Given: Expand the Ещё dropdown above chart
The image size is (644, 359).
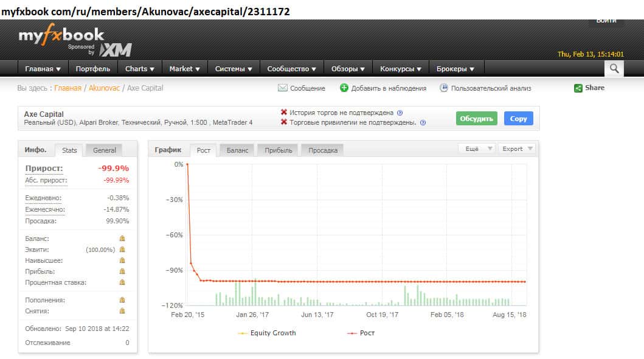Looking at the screenshot, I should click(x=476, y=148).
